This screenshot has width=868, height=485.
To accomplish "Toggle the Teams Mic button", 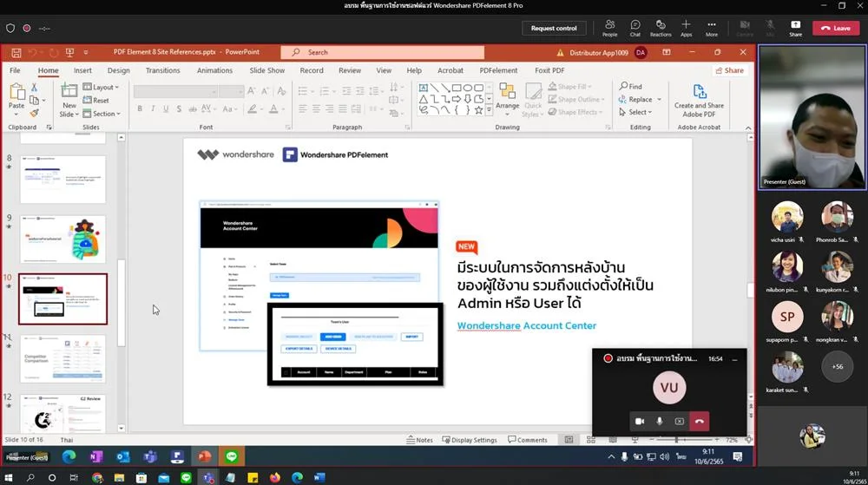I will click(770, 29).
